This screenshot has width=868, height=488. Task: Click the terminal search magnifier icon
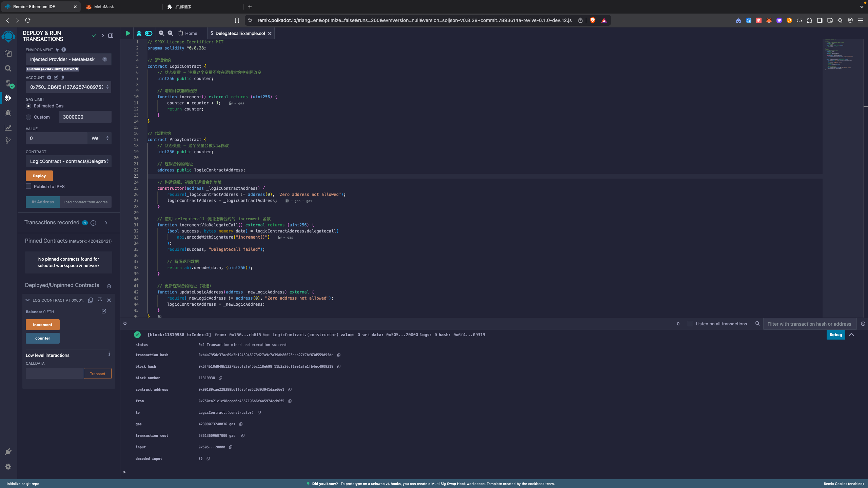pyautogui.click(x=757, y=324)
